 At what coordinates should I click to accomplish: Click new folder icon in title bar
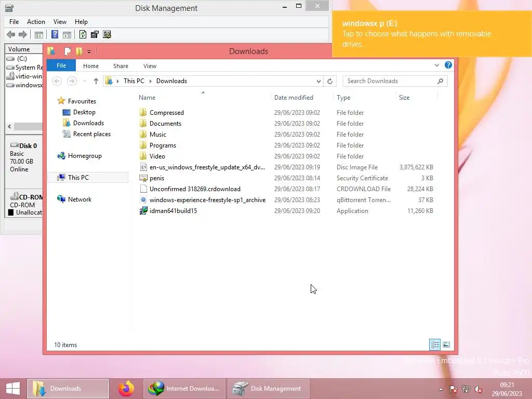[x=79, y=51]
